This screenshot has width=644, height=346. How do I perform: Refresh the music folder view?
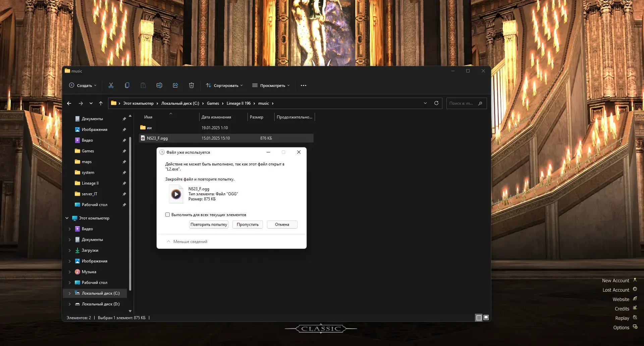[x=436, y=103]
